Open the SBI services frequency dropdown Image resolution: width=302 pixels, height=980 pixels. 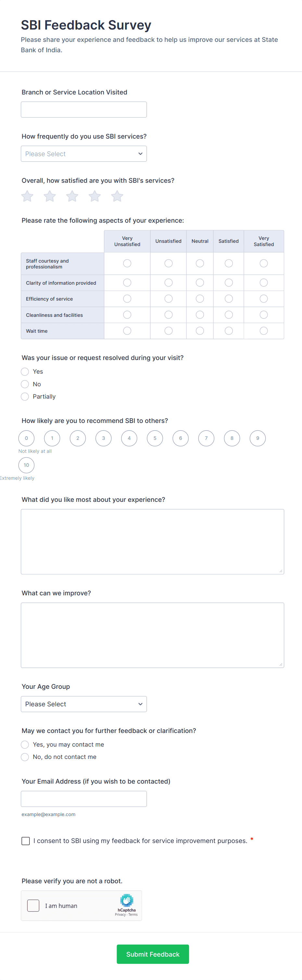[84, 154]
